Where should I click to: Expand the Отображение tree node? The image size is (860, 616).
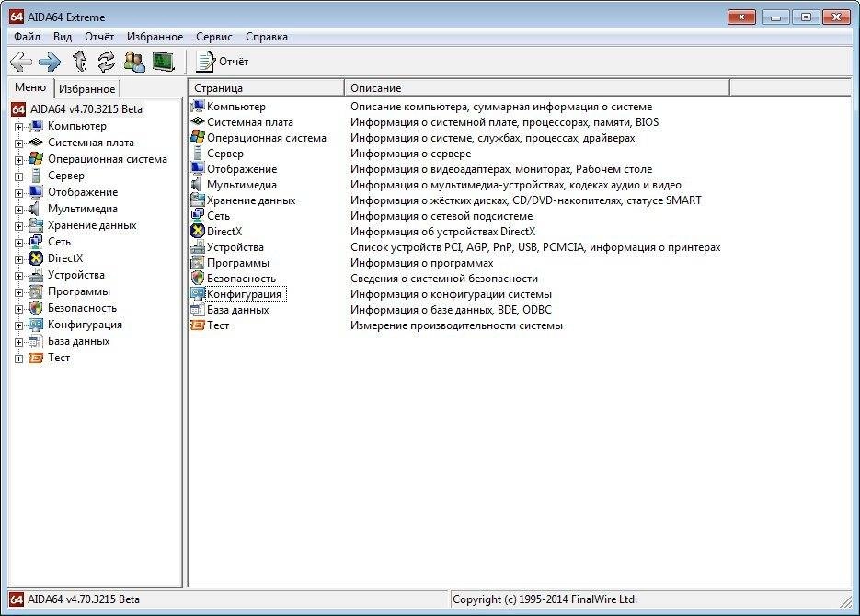point(18,193)
